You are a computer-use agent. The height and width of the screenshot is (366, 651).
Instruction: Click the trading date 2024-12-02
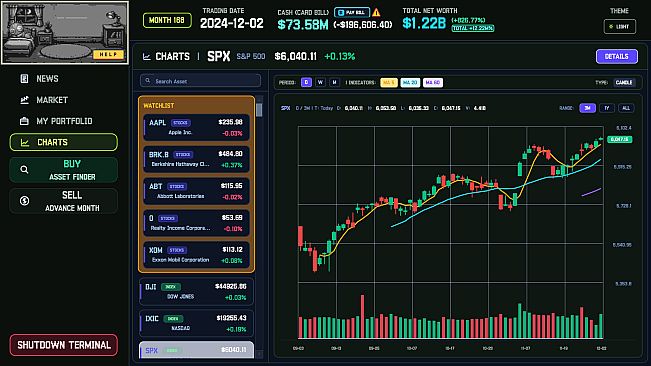232,24
